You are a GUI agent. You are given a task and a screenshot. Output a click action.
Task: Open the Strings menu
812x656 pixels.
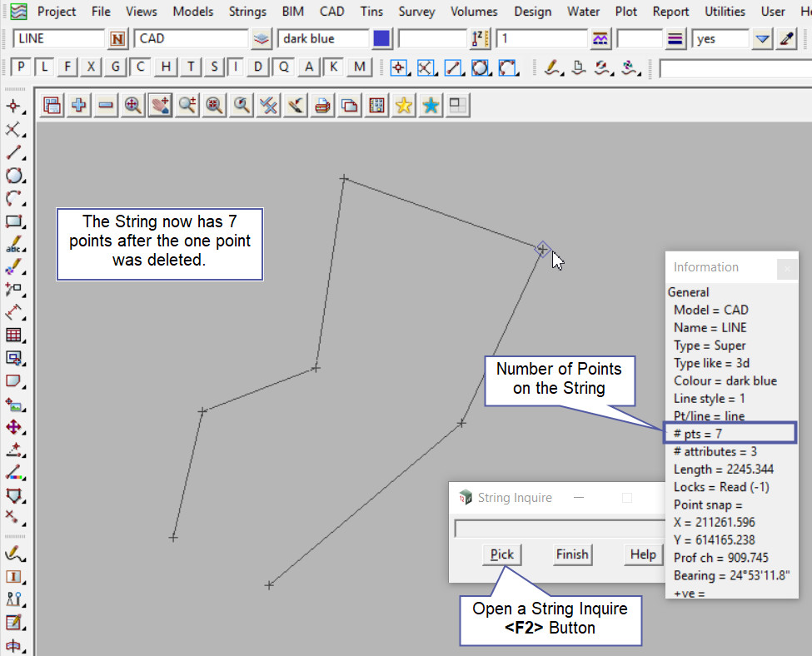click(x=247, y=12)
